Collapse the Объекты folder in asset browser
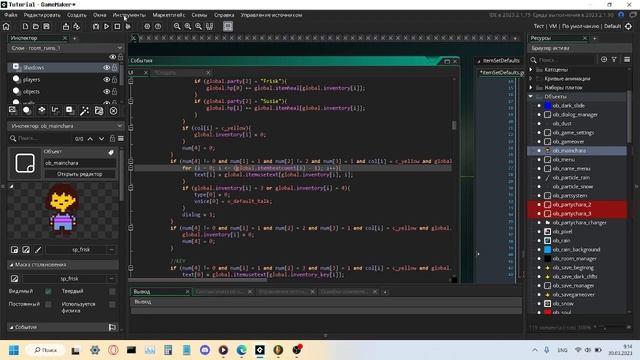The width and height of the screenshot is (640, 360). pyautogui.click(x=531, y=96)
